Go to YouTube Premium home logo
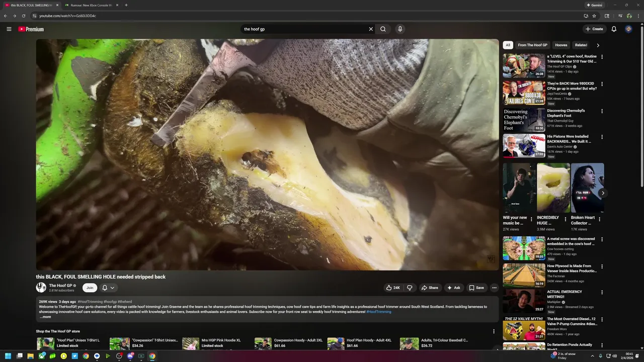 point(31,29)
